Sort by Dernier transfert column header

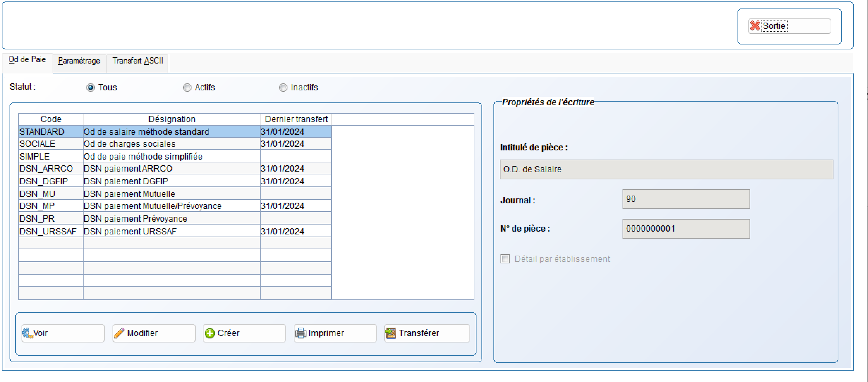pyautogui.click(x=296, y=119)
